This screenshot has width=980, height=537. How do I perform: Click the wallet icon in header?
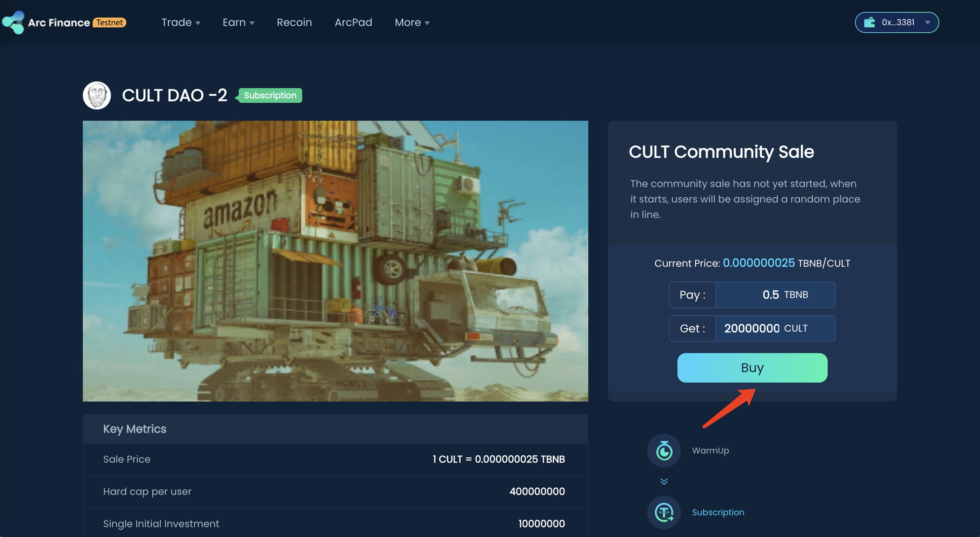point(869,22)
